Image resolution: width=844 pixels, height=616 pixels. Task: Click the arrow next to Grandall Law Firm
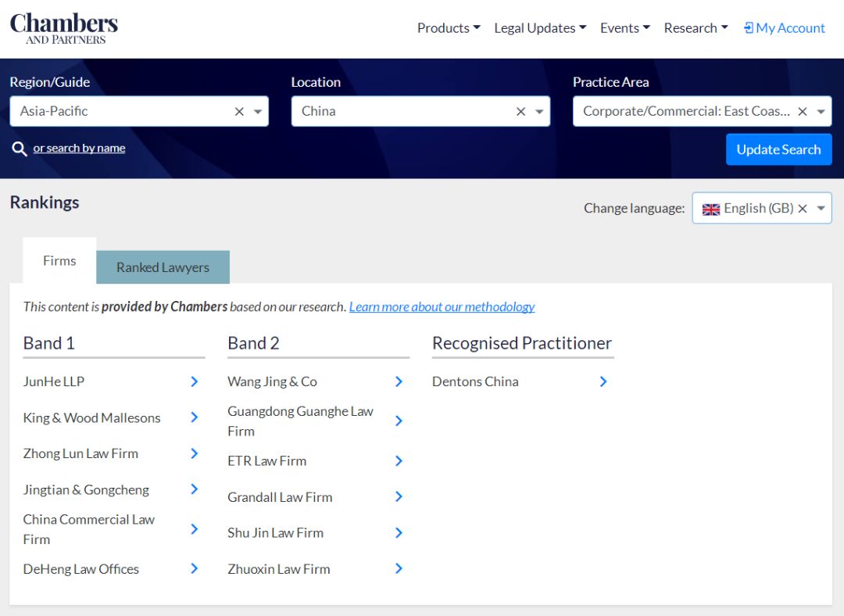pos(399,496)
